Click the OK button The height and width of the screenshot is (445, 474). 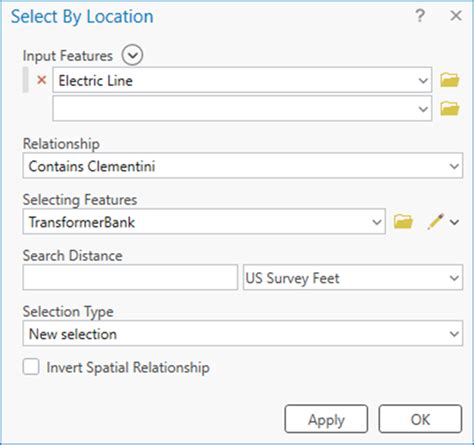420,419
